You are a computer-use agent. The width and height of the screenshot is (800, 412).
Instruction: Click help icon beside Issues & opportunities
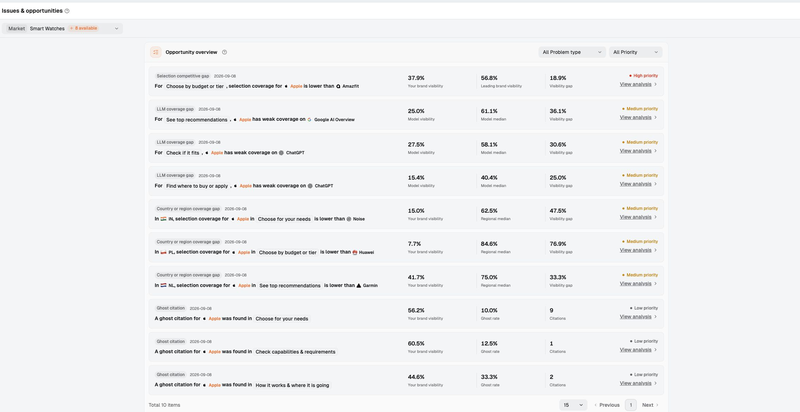[67, 11]
